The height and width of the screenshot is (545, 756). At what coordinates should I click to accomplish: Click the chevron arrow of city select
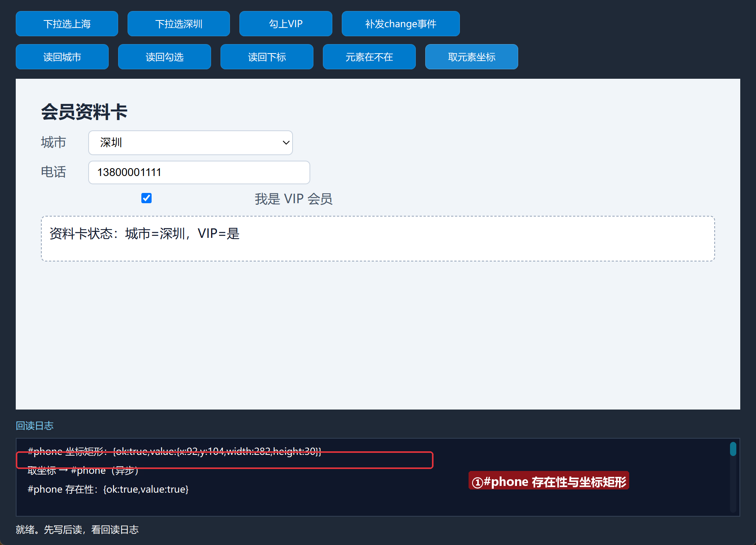pyautogui.click(x=286, y=143)
